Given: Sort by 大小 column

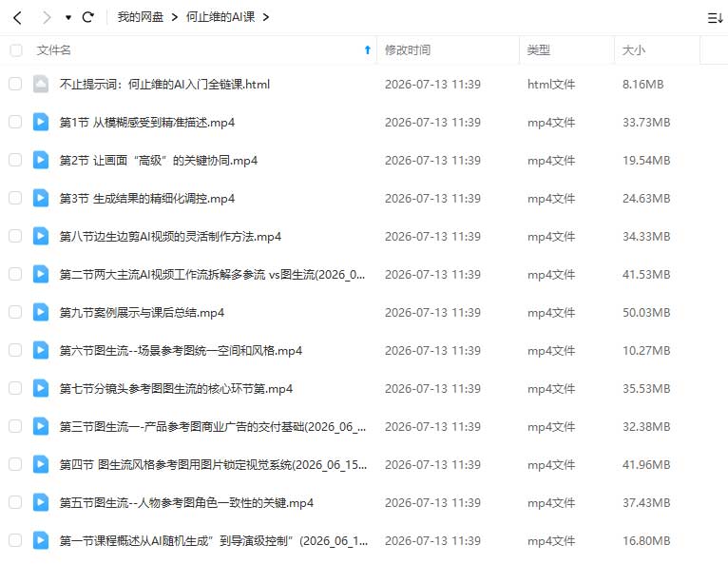Looking at the screenshot, I should [x=633, y=50].
